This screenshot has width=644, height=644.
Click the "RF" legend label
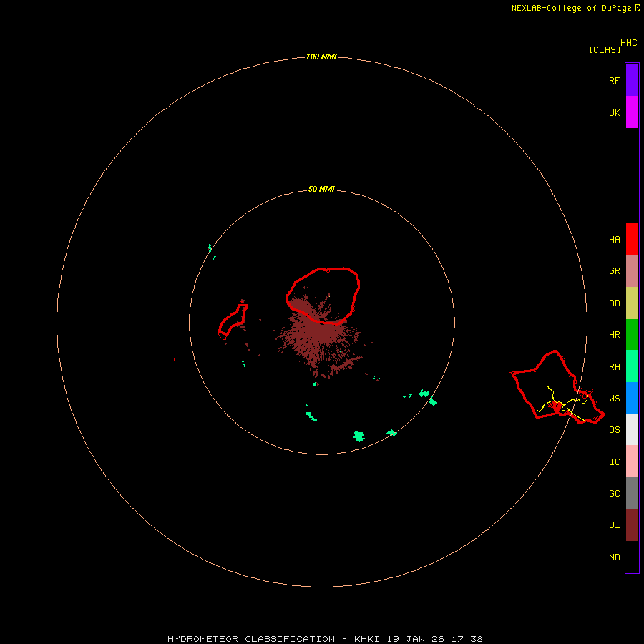tap(615, 80)
